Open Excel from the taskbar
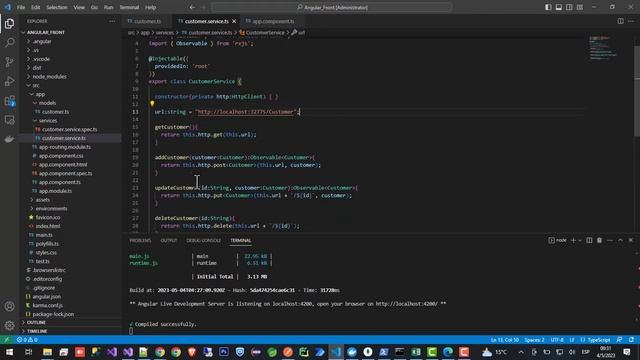 416,352
